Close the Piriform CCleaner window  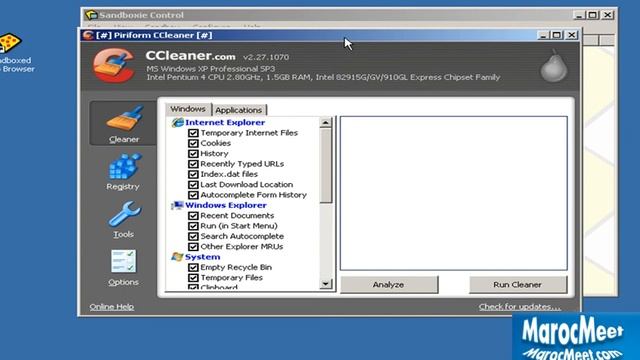[x=571, y=35]
